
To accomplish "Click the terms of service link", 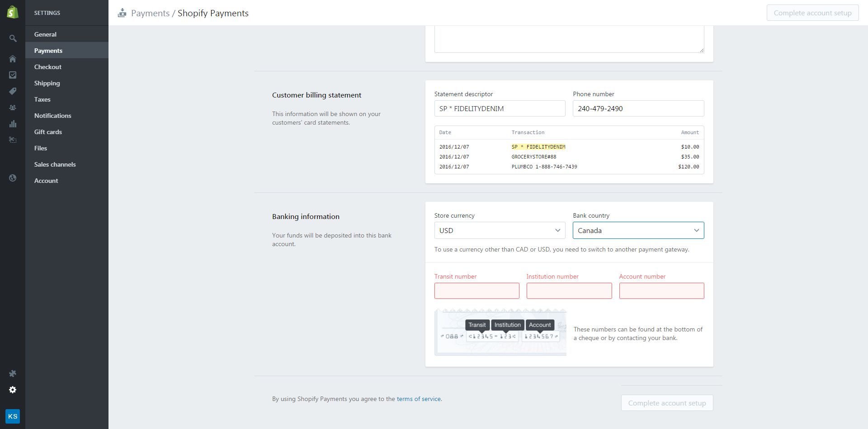I will [x=419, y=399].
